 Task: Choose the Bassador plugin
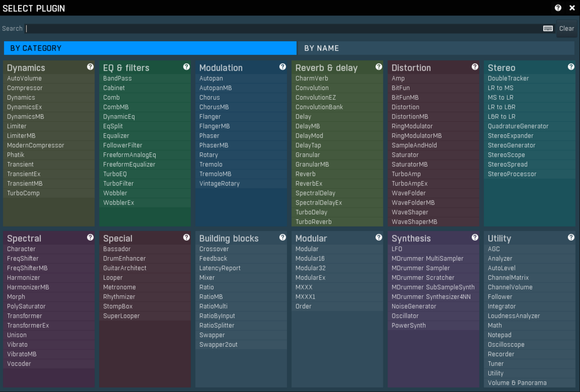coord(145,249)
